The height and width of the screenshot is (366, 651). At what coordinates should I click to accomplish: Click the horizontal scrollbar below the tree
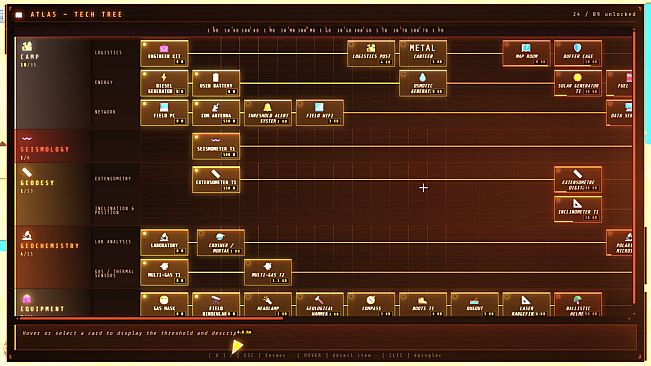[x=150, y=319]
